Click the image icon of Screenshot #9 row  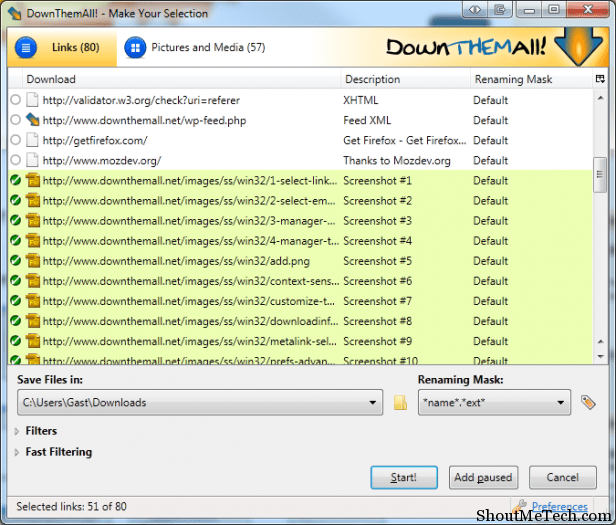click(x=33, y=341)
